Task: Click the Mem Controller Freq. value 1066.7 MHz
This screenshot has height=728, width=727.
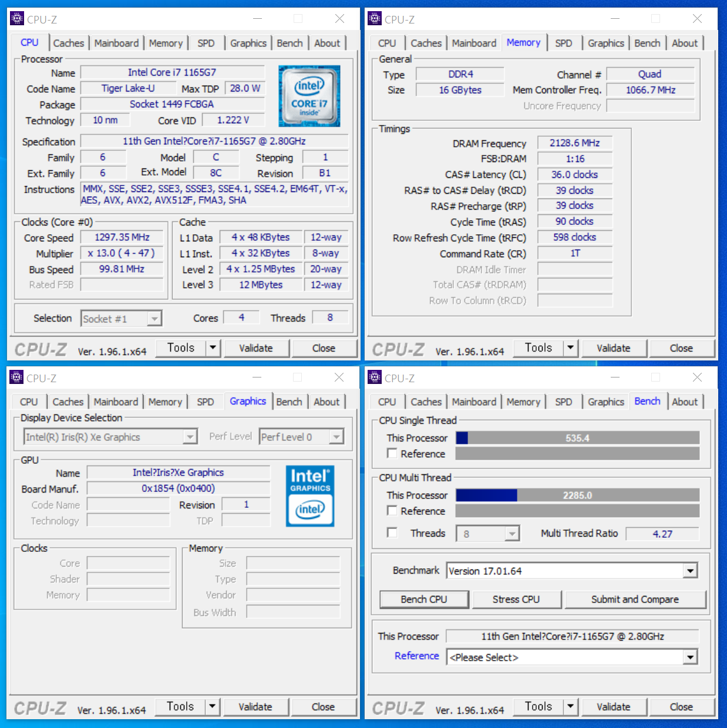Action: point(651,90)
